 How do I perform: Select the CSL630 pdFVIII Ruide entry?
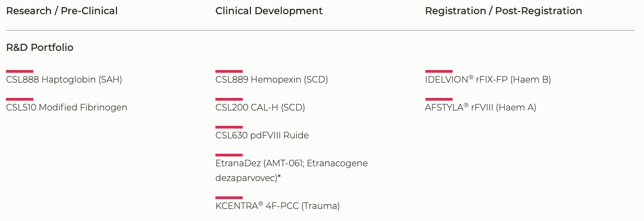(x=262, y=136)
